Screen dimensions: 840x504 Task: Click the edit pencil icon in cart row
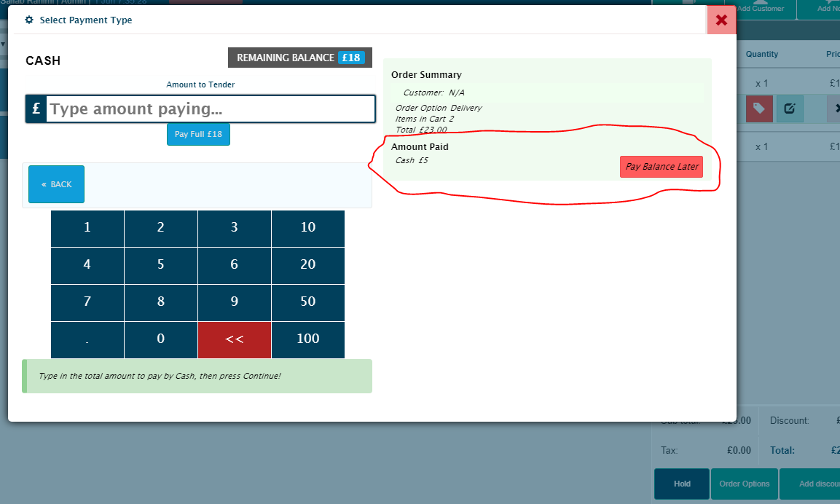coord(790,109)
